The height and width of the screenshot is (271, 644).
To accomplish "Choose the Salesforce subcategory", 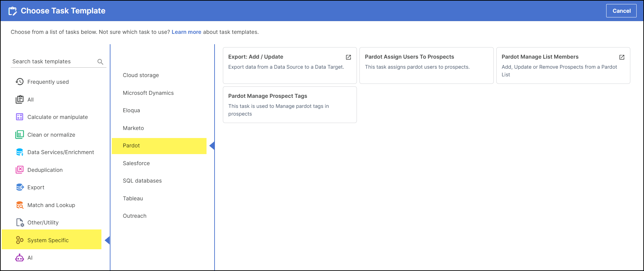I will (136, 163).
